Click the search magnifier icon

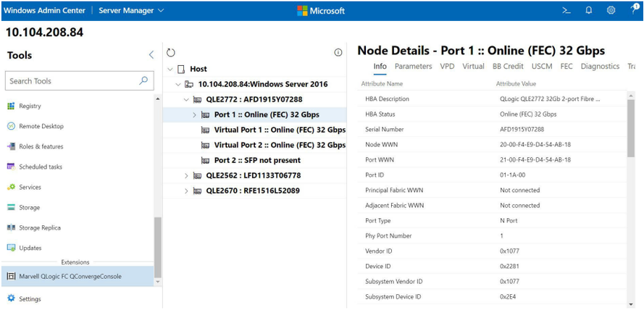pyautogui.click(x=143, y=80)
